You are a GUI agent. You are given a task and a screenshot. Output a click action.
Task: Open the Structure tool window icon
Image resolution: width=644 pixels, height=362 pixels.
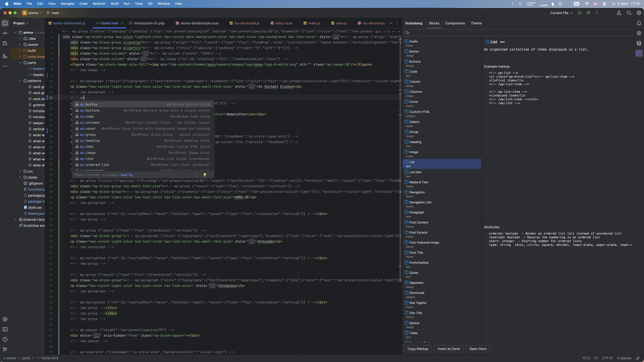point(5,56)
